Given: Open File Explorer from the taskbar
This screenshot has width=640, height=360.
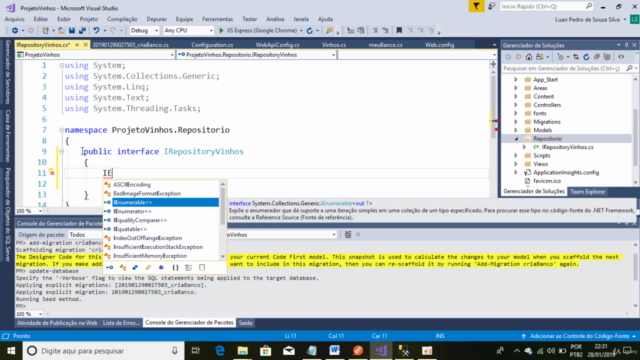Looking at the screenshot, I should tap(243, 351).
